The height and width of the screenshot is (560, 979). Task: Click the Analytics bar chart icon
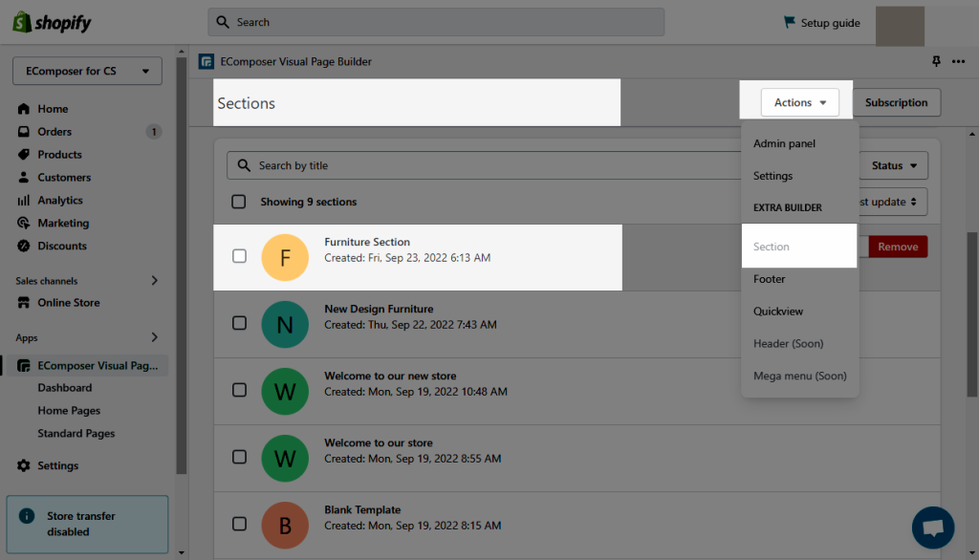[x=24, y=201]
